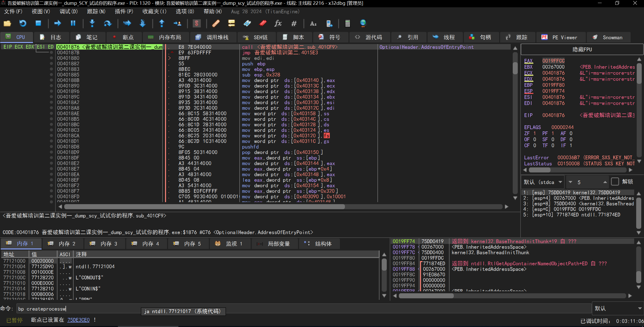Click the trace over dotted-down icon
This screenshot has width=644, height=327.
tap(143, 23)
